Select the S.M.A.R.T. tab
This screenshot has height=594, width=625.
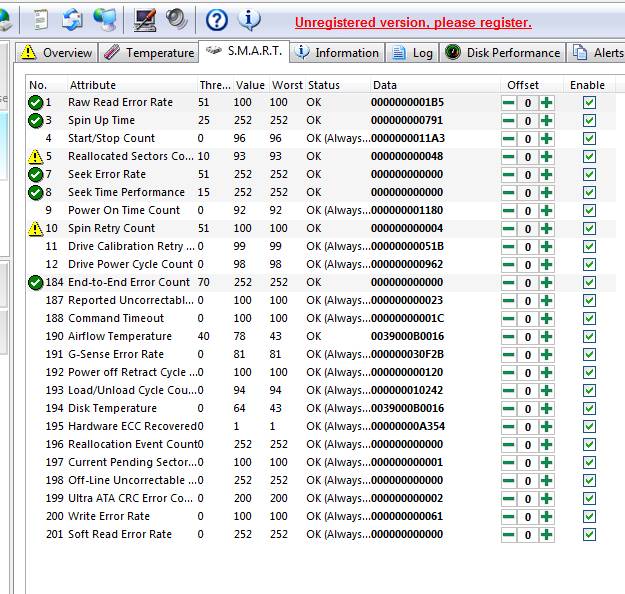[x=244, y=51]
